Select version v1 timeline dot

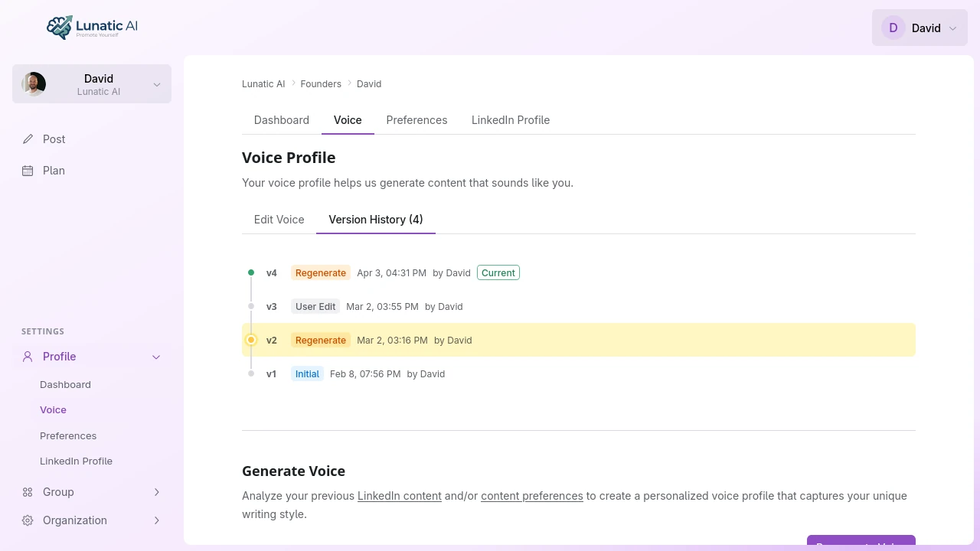(251, 373)
